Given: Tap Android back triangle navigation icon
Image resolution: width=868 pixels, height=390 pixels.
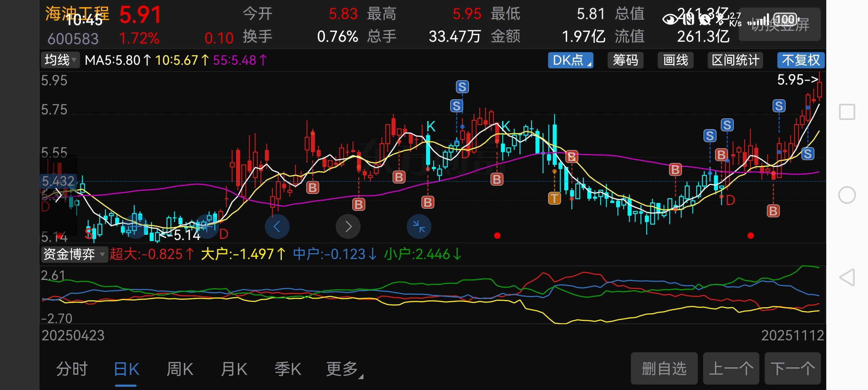Looking at the screenshot, I should pyautogui.click(x=847, y=277).
